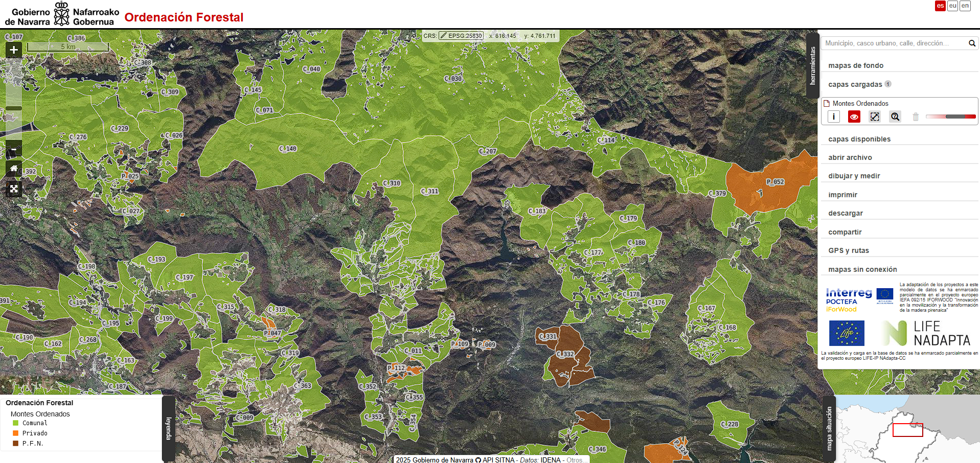
Task: Zoom out of the map
Action: coord(14,149)
